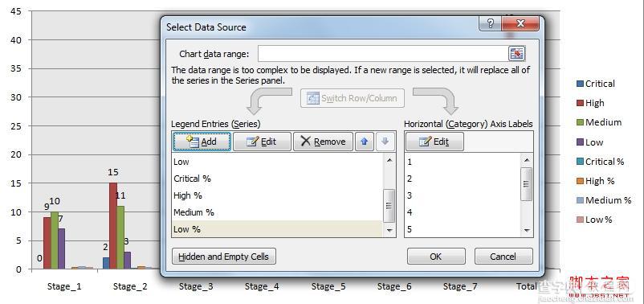Close the Select Data Source dialog
This screenshot has width=644, height=304.
520,23
